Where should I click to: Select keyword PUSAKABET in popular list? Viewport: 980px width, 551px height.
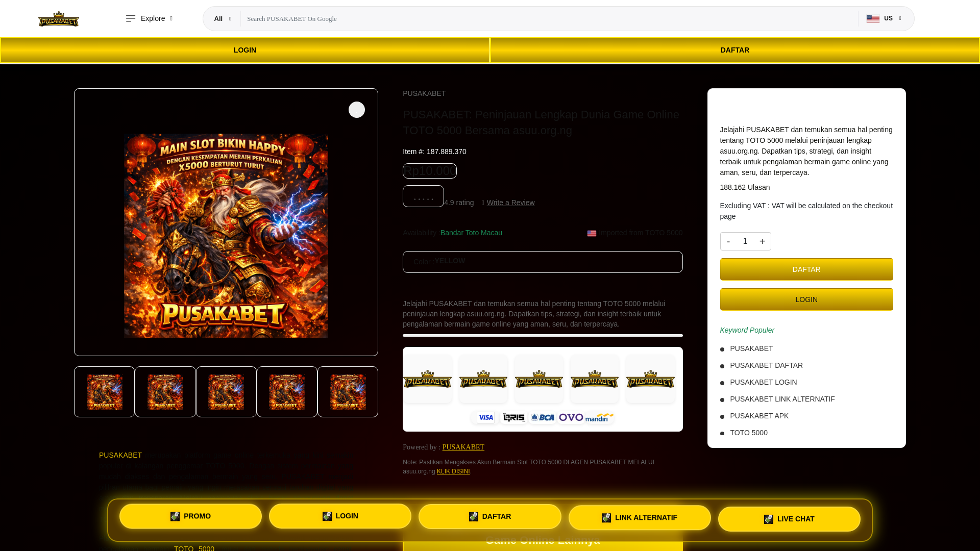[751, 348]
